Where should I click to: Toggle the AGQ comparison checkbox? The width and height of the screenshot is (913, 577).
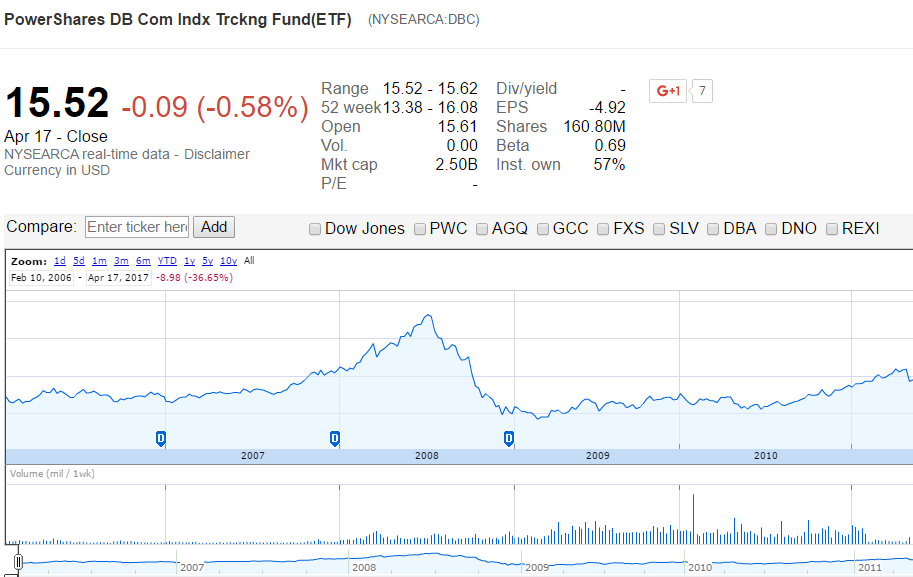pyautogui.click(x=480, y=229)
